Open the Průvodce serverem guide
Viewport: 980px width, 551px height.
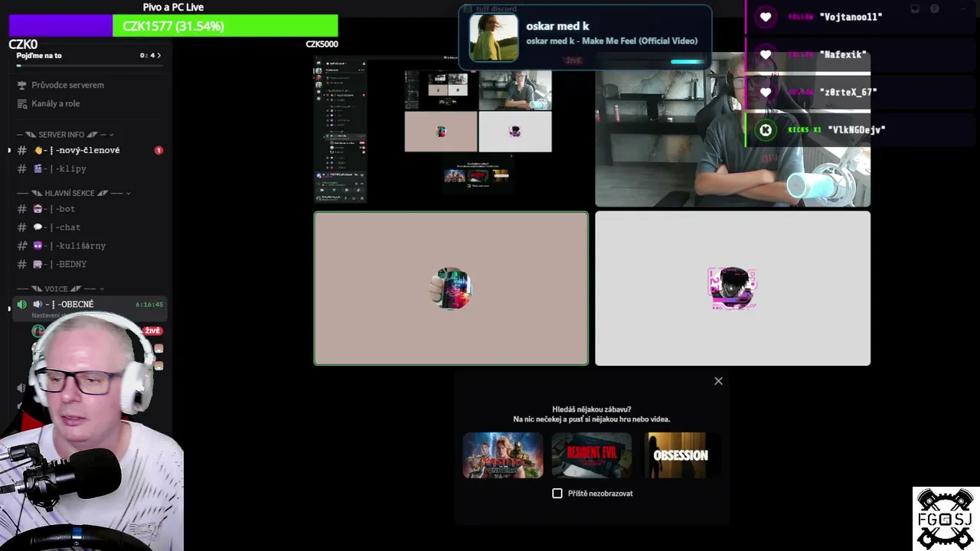[67, 85]
